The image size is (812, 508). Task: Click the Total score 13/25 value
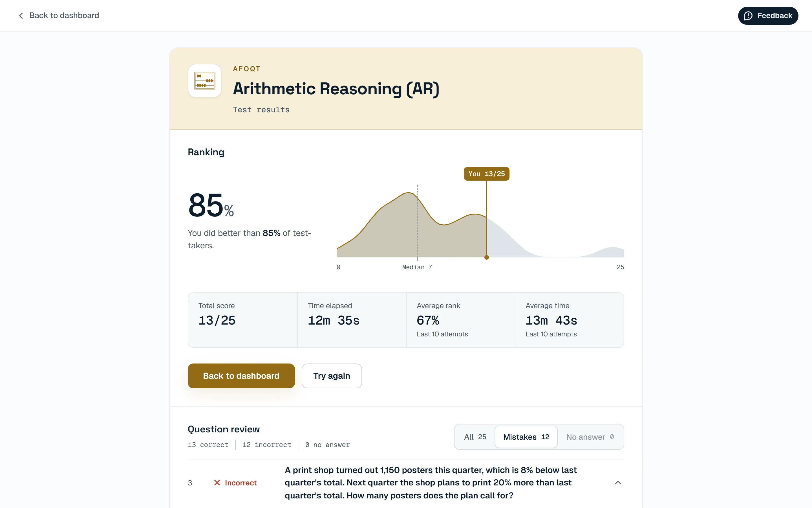[217, 320]
